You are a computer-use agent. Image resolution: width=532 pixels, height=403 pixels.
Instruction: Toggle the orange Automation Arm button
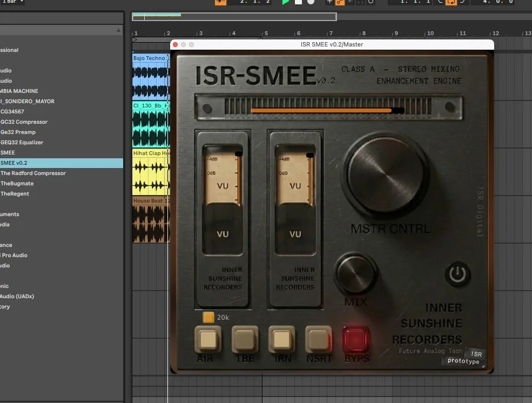pyautogui.click(x=340, y=2)
